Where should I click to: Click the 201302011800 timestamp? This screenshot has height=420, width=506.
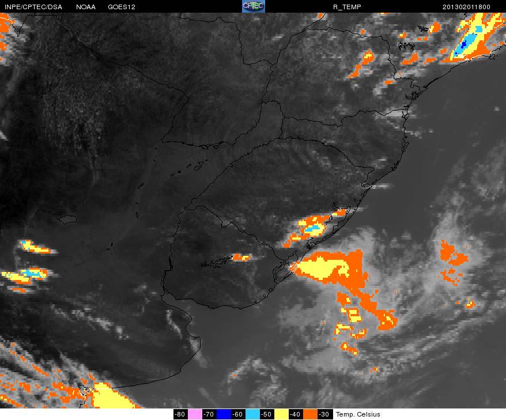466,7
